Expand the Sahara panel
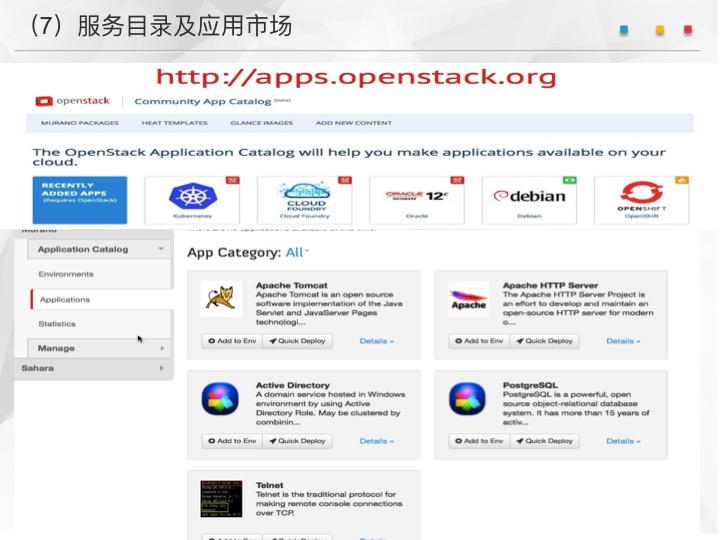720x540 pixels. click(x=93, y=368)
